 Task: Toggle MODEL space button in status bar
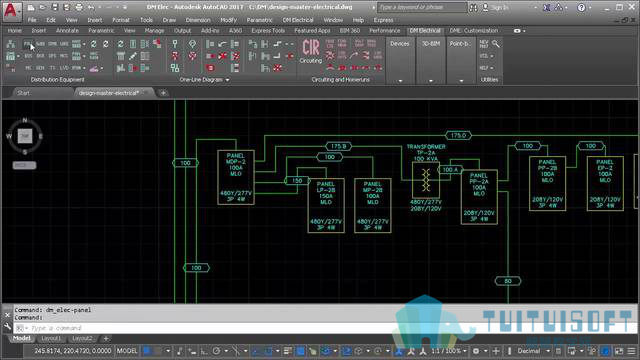point(127,351)
